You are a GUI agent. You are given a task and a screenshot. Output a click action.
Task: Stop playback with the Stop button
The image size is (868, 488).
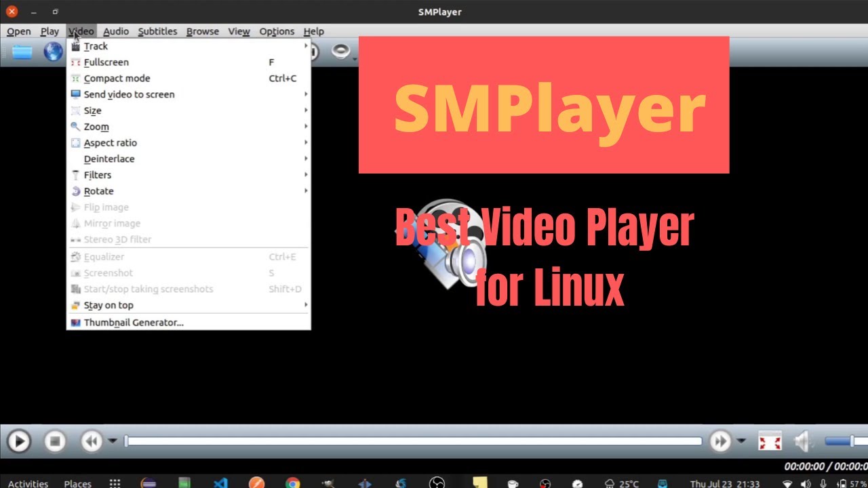click(x=55, y=442)
